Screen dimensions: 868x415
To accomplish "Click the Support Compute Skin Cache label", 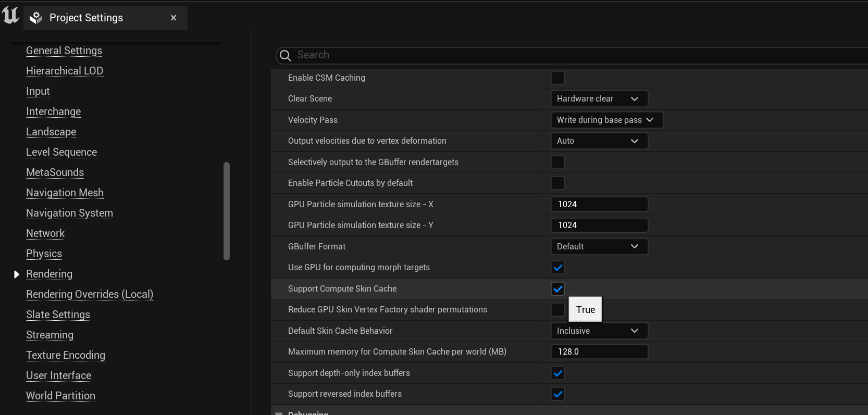I will 342,288.
